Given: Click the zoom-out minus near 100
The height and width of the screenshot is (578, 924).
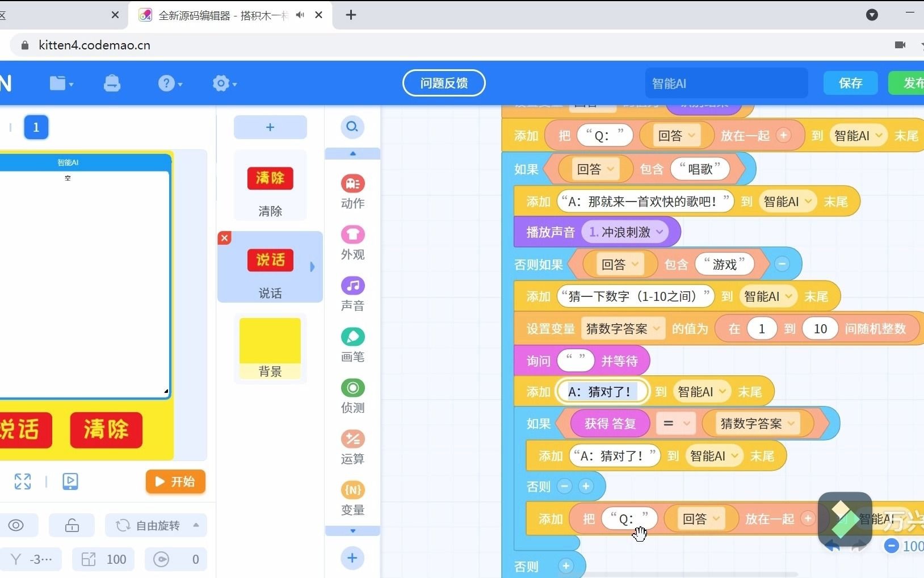Looking at the screenshot, I should coord(892,546).
